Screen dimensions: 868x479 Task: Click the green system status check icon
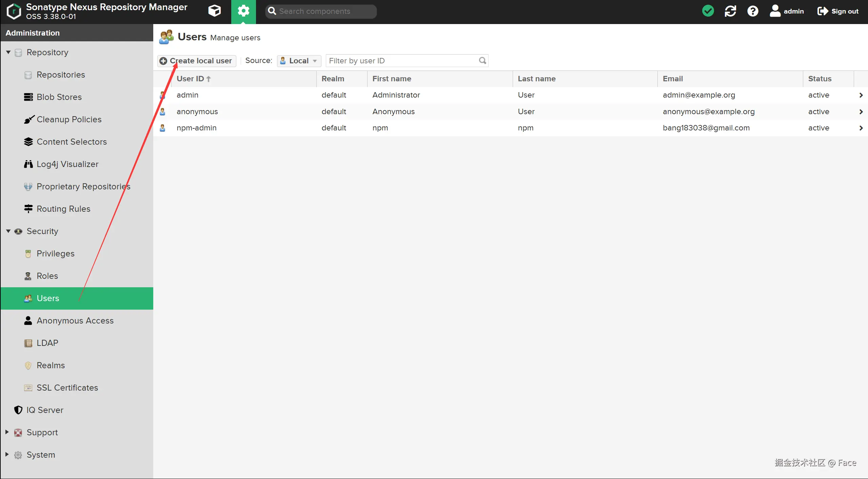(x=708, y=11)
